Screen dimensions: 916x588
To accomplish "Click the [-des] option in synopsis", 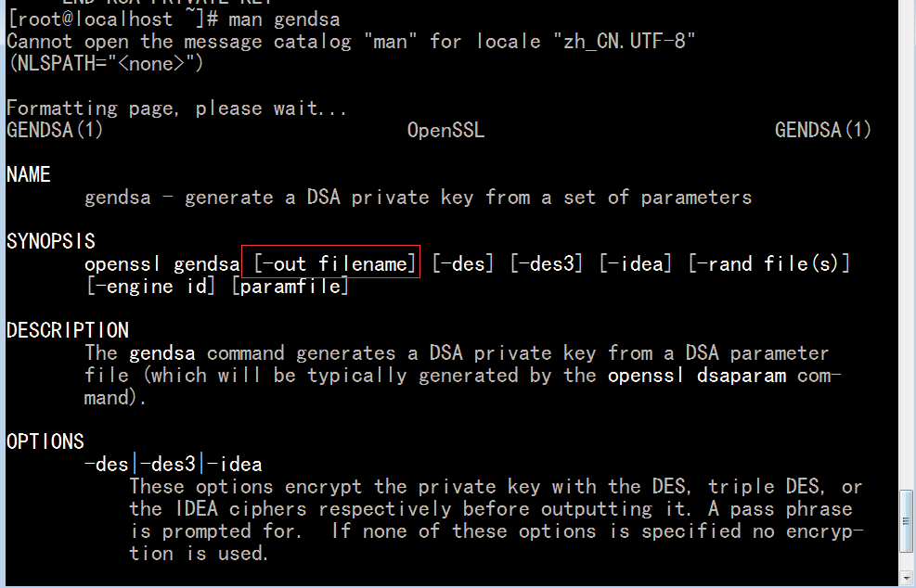I will coord(463,264).
